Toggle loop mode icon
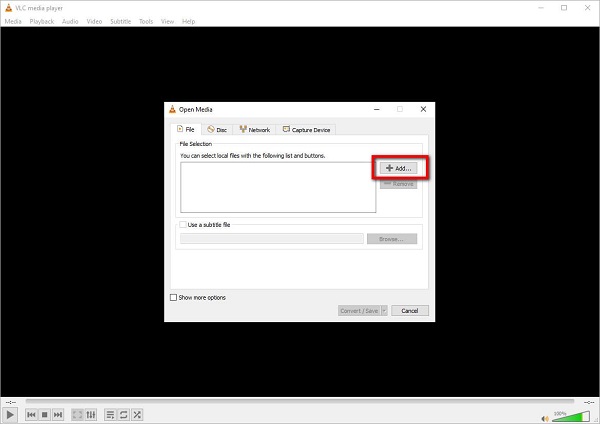Viewport: 600px width, 424px height. coord(124,415)
